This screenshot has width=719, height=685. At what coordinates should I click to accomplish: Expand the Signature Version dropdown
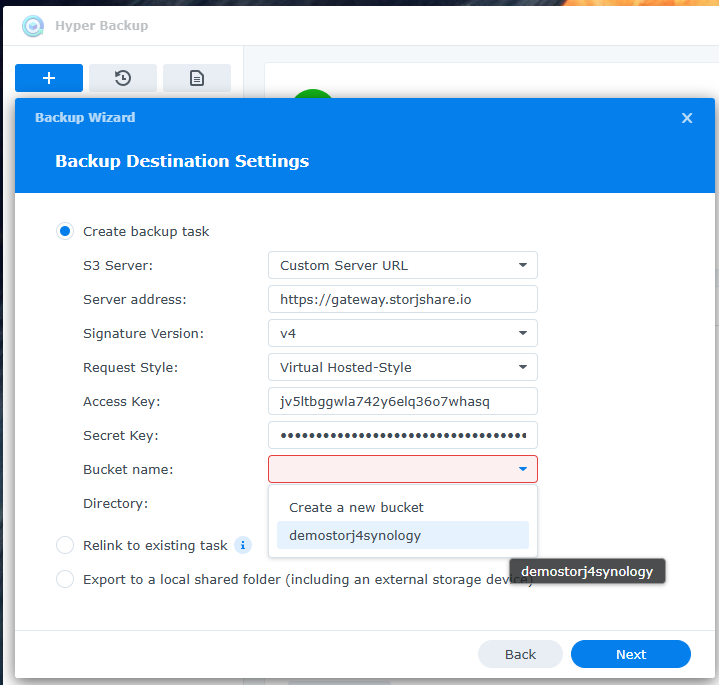(403, 333)
